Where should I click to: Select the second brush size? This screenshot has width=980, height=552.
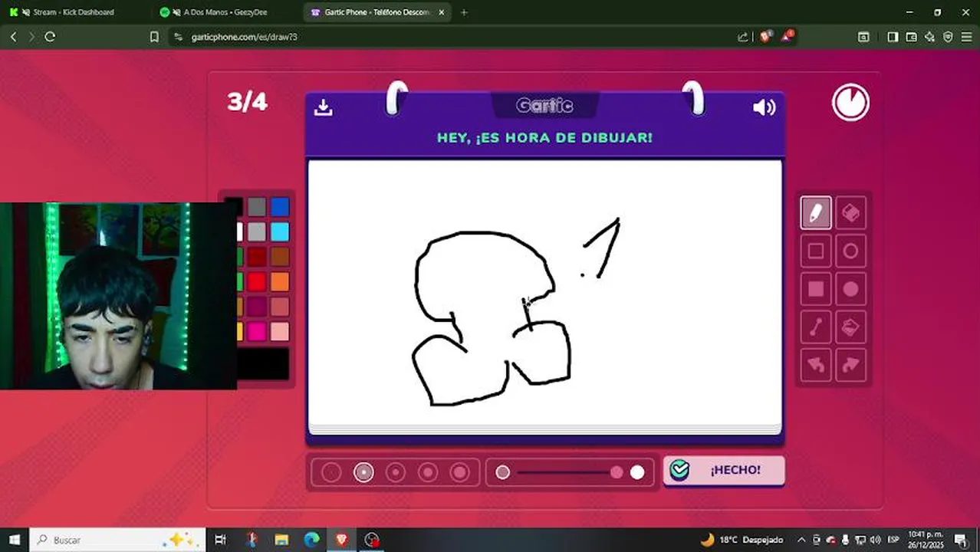pos(363,472)
